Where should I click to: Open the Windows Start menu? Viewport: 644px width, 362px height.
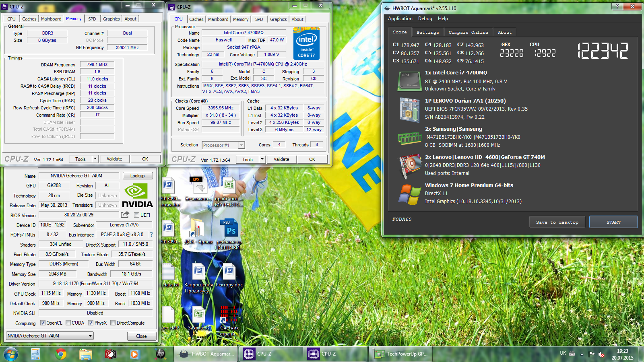tap(11, 354)
